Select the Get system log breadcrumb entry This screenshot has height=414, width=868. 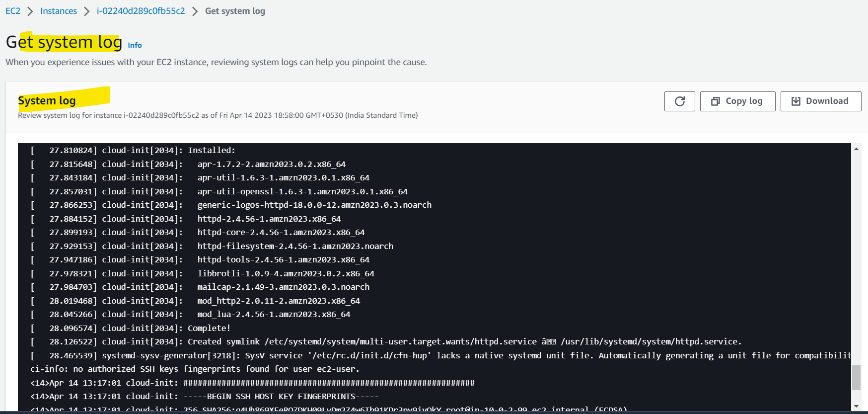tap(235, 10)
